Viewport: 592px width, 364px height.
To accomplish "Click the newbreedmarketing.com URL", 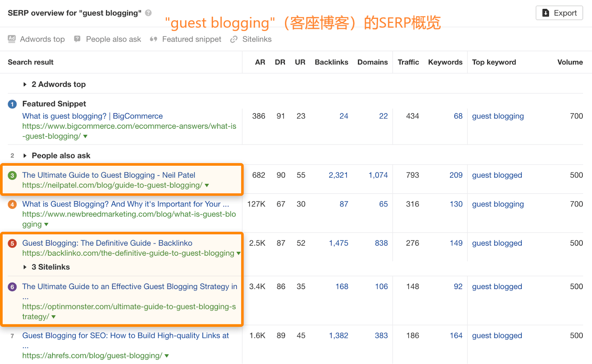I will 129,219.
